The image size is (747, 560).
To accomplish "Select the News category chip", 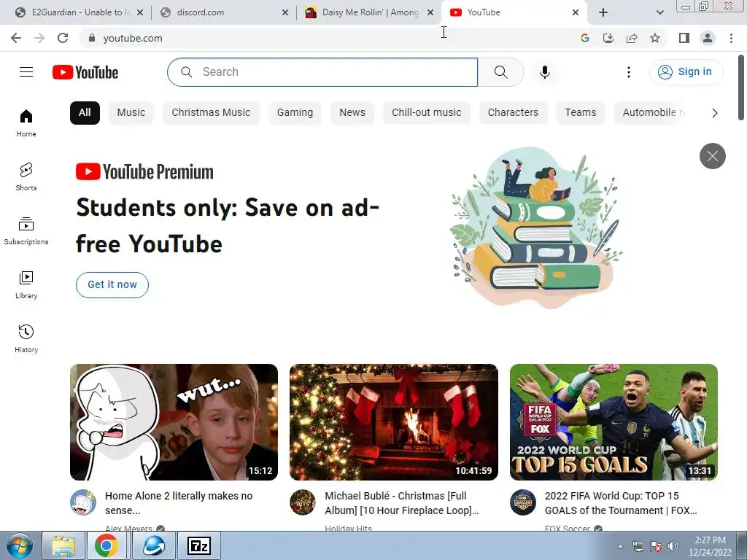I will 352,113.
